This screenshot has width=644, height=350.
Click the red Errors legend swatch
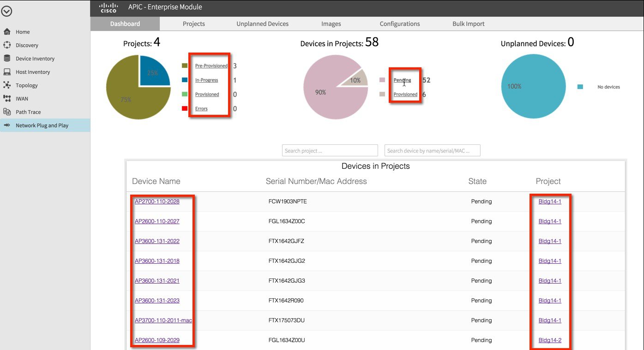185,109
